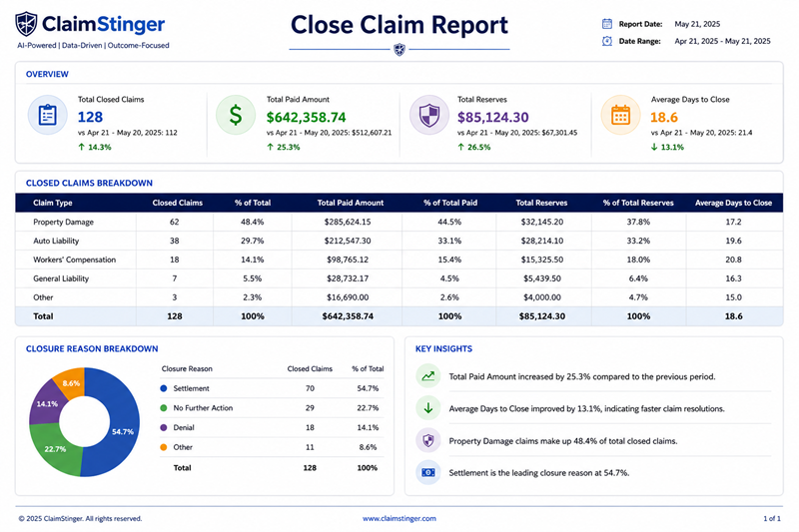
Task: Click the Total Paid Amount column header
Action: tap(351, 203)
